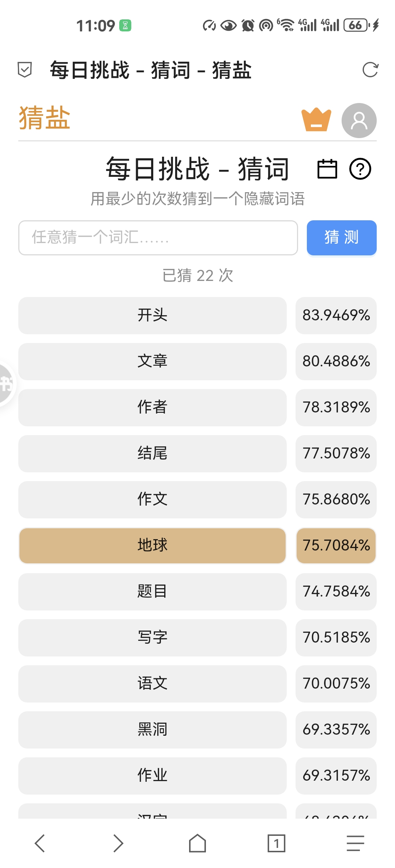Open the question mark help icon
The width and height of the screenshot is (395, 868).
pyautogui.click(x=360, y=169)
